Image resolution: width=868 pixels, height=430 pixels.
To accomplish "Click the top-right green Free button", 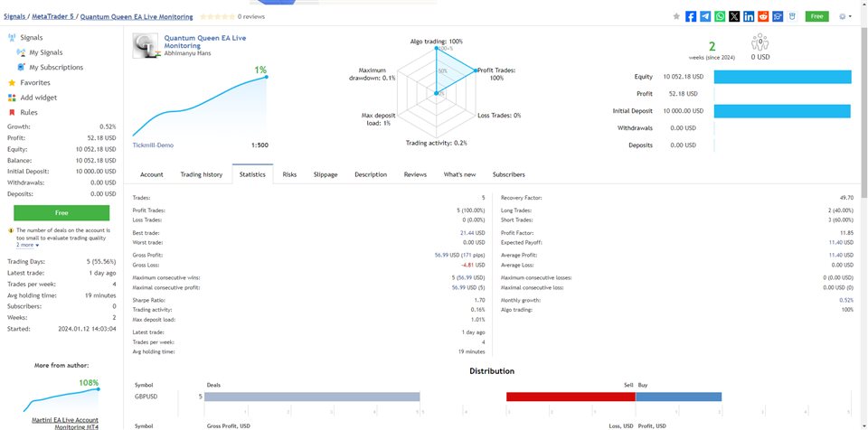I will 816,16.
